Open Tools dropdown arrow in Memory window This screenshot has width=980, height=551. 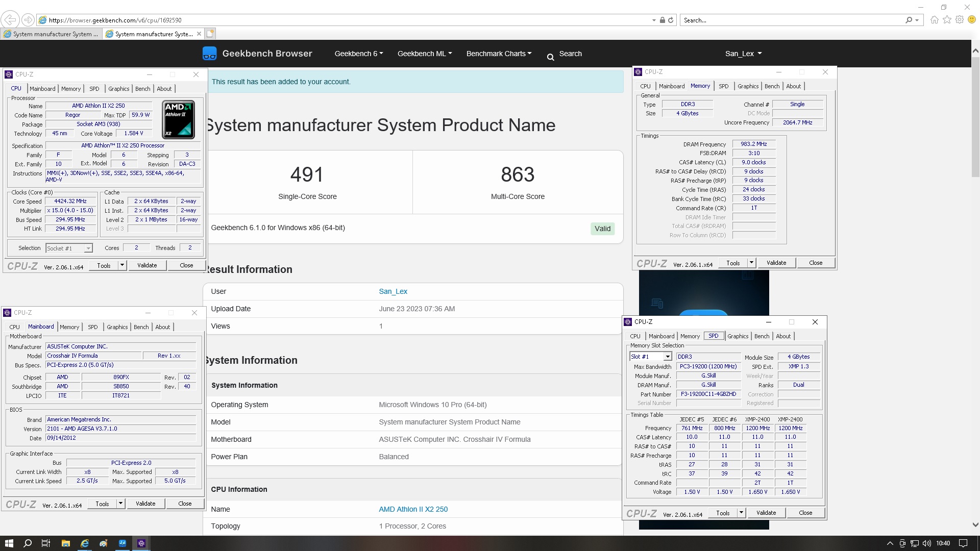[751, 263]
